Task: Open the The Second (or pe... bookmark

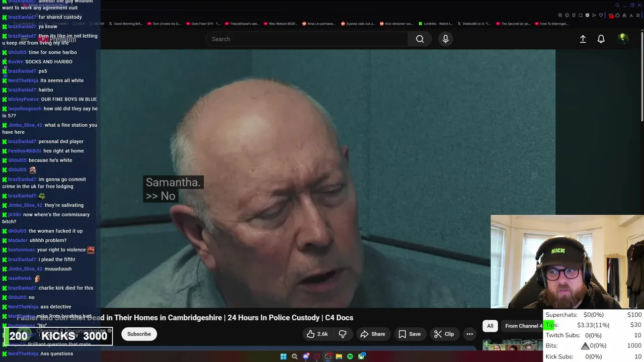Action: [513, 24]
